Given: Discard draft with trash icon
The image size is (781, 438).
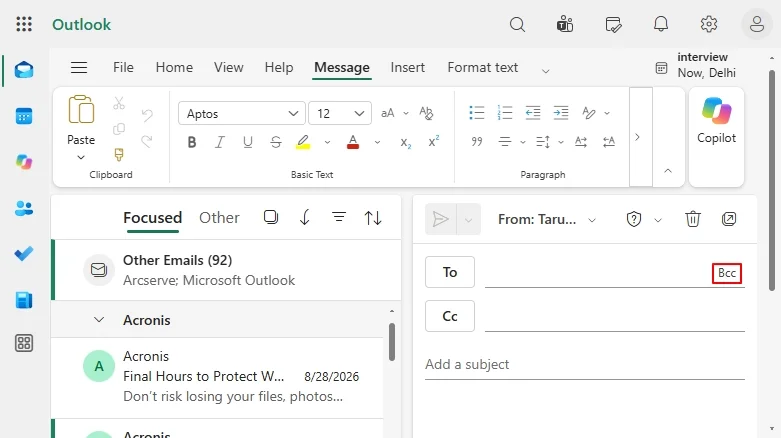Looking at the screenshot, I should point(692,219).
